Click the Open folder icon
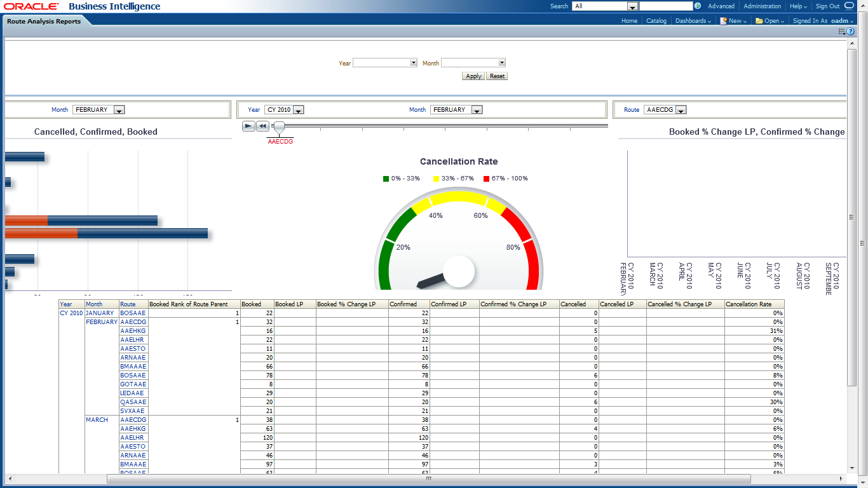 coord(759,21)
